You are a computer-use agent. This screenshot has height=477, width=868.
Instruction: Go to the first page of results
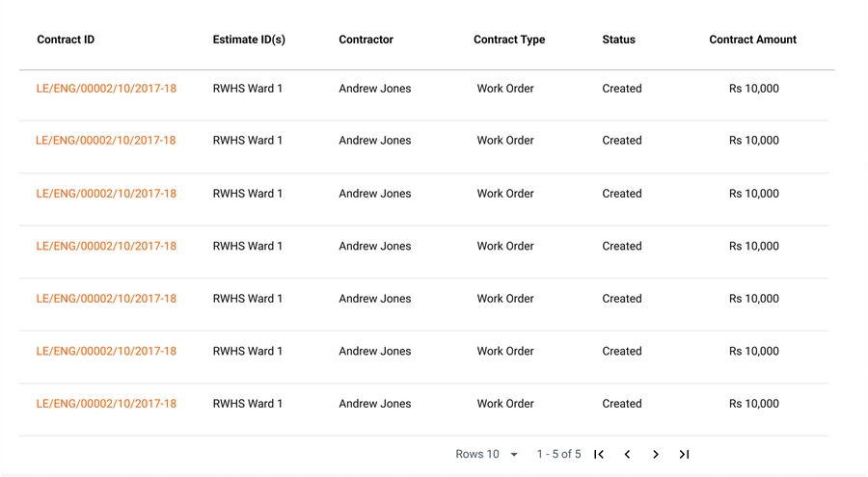pos(599,454)
